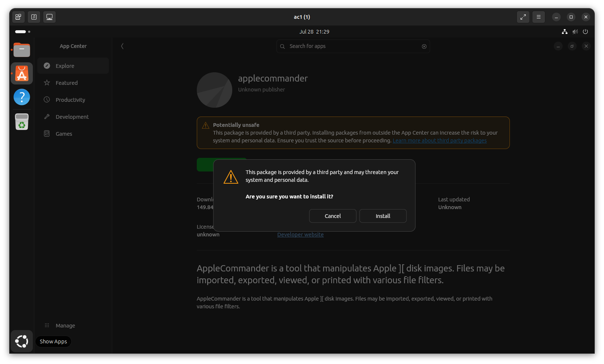Image resolution: width=604 pixels, height=364 pixels.
Task: Select the wrench icon beside Development
Action: click(47, 117)
